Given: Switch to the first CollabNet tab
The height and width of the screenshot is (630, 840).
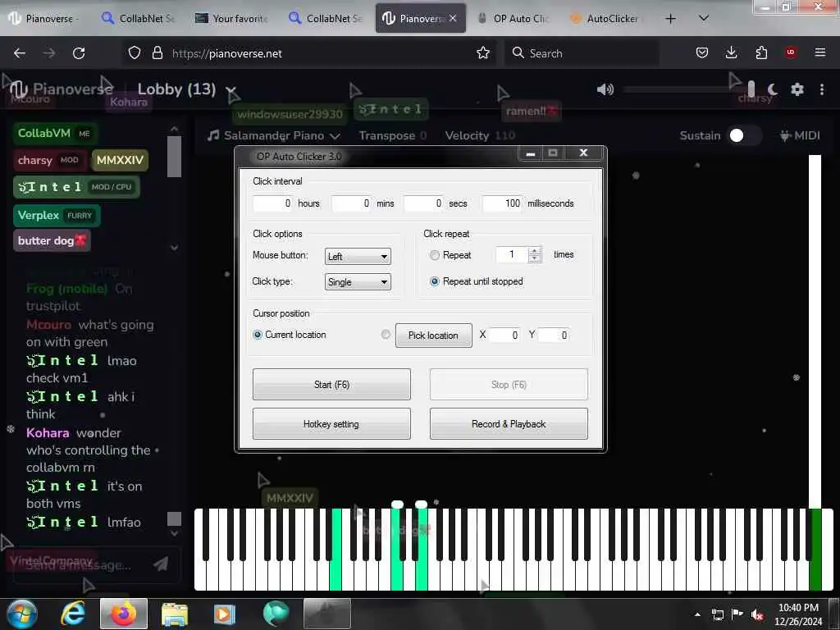Looking at the screenshot, I should tap(139, 19).
